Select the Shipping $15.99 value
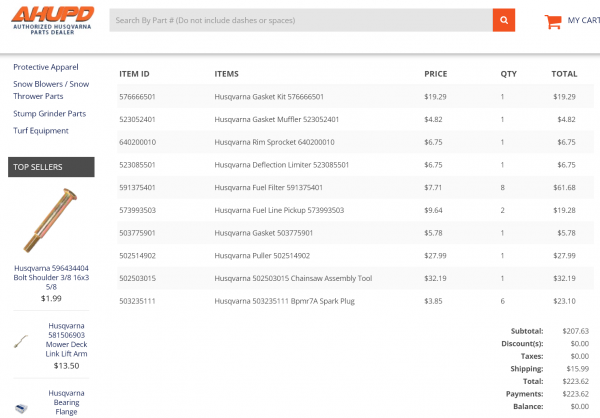The image size is (600, 418). (x=577, y=369)
